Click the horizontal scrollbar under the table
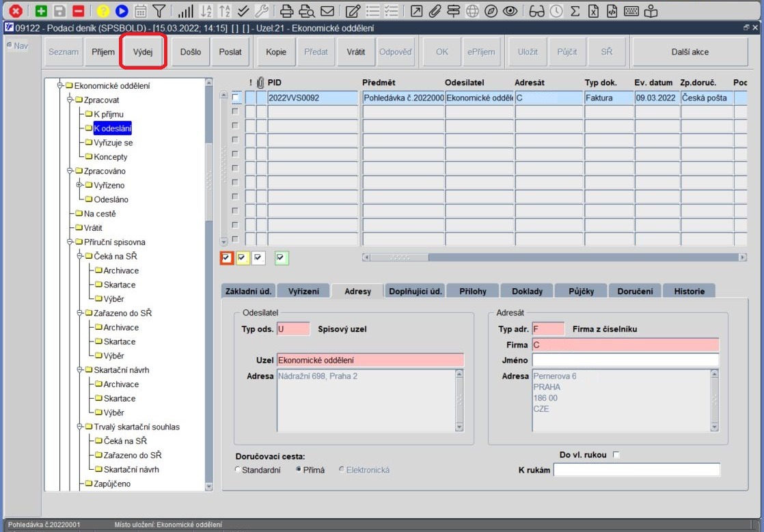 tap(554, 257)
